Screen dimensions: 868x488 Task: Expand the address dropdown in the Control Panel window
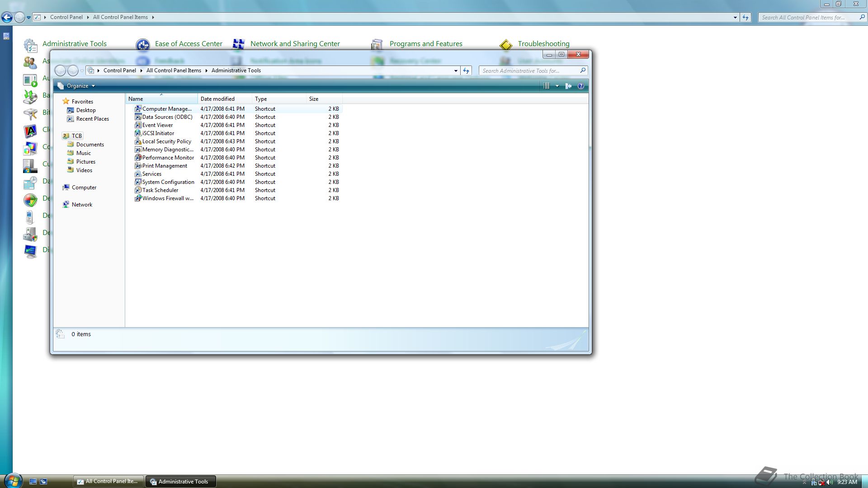(x=735, y=18)
